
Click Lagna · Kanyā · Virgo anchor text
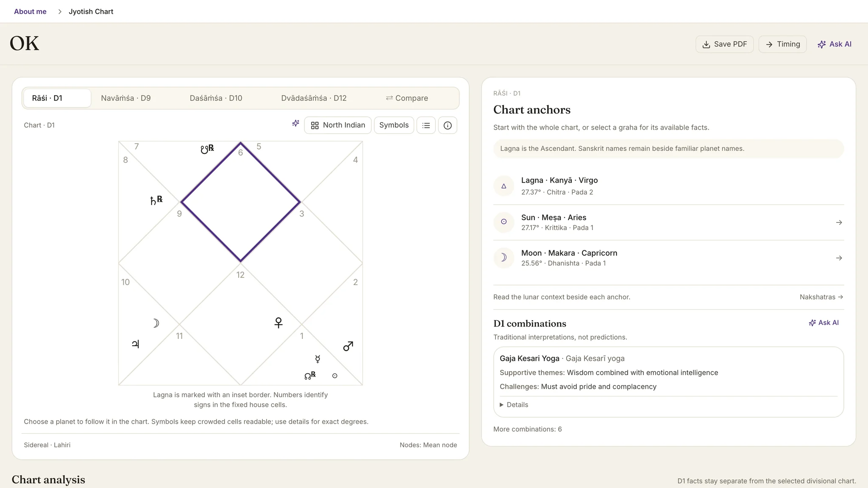[559, 180]
